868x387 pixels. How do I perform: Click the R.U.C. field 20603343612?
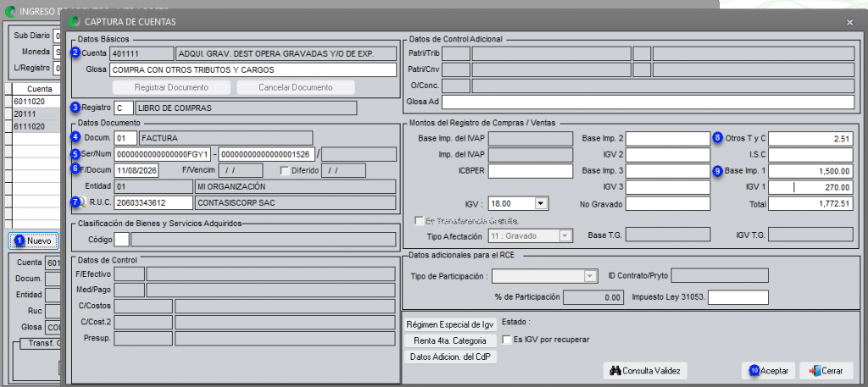[x=153, y=203]
